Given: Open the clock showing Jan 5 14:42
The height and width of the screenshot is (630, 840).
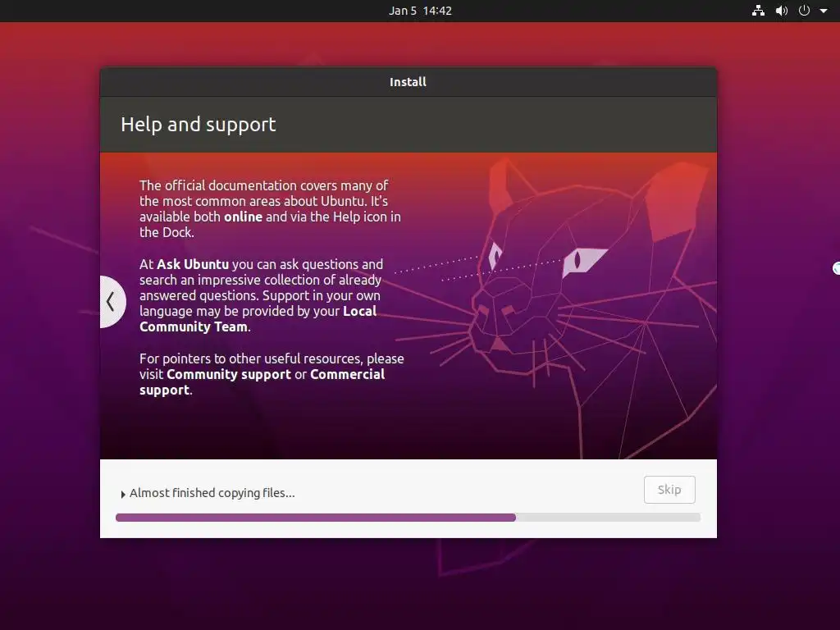Looking at the screenshot, I should pyautogui.click(x=420, y=11).
